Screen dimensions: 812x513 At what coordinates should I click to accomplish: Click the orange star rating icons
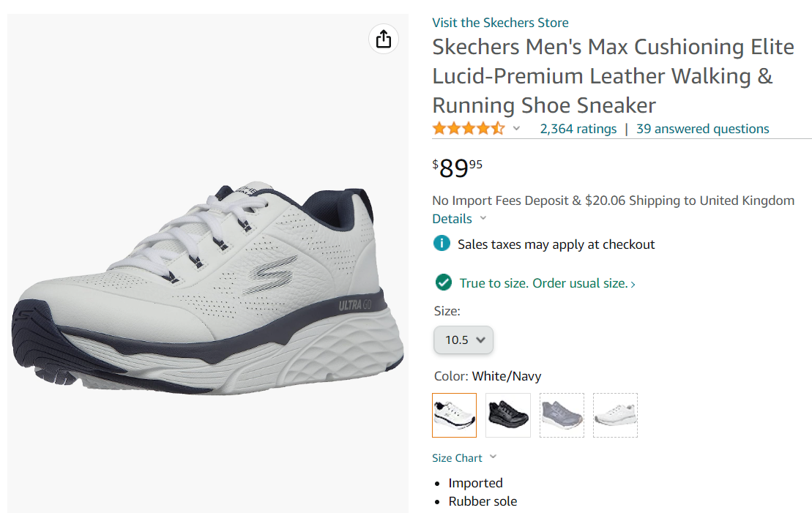pyautogui.click(x=468, y=129)
